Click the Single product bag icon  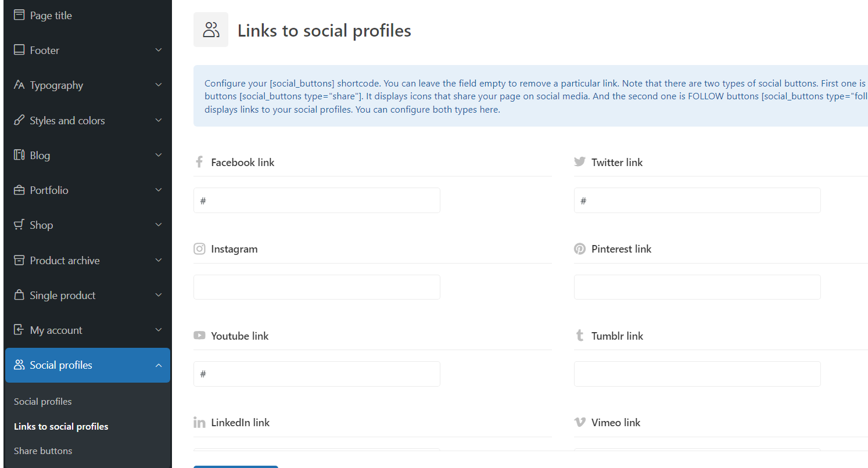(x=19, y=295)
